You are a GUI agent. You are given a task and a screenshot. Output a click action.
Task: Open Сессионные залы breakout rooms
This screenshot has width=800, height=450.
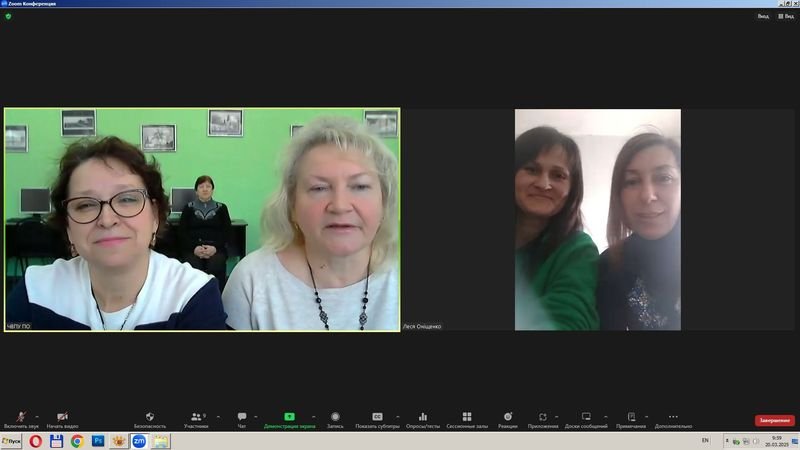(x=467, y=418)
